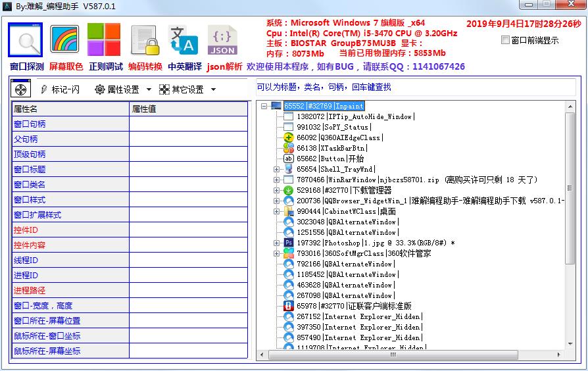Click the 窗口句柄 property value cell

point(188,124)
